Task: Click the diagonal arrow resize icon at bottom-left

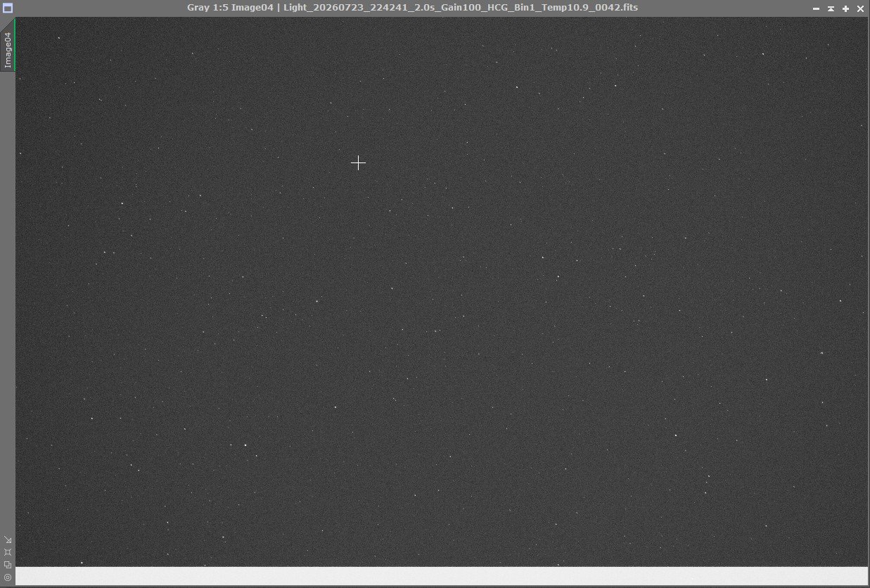Action: coord(8,540)
